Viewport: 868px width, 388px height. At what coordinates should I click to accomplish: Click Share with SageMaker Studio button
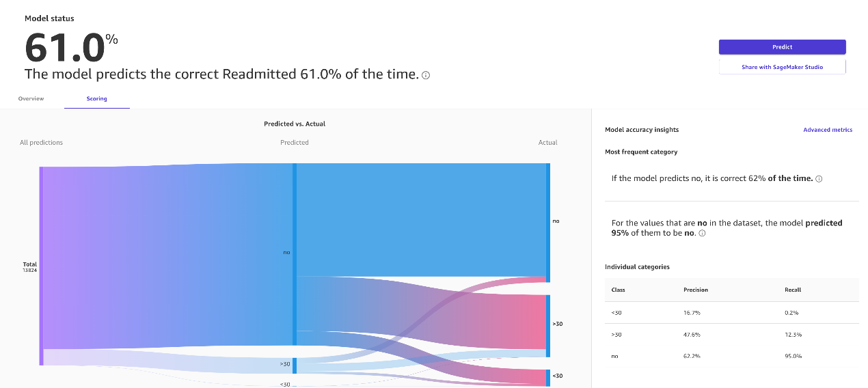pyautogui.click(x=782, y=67)
